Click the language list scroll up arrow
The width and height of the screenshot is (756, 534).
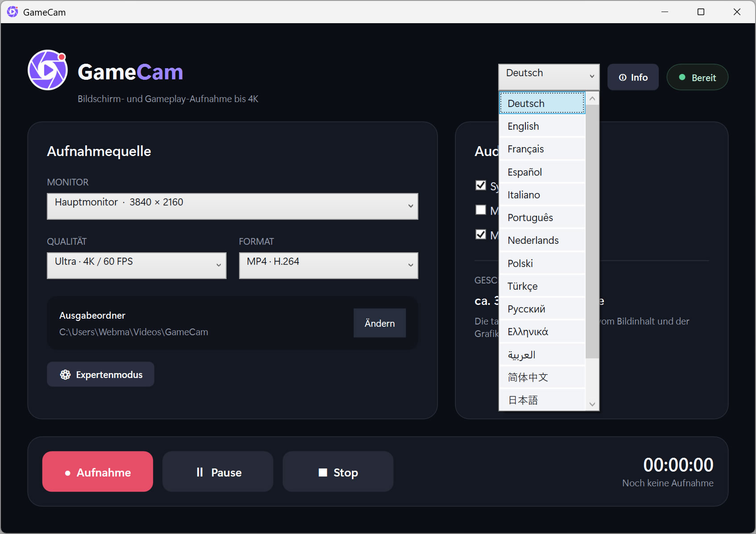point(592,98)
